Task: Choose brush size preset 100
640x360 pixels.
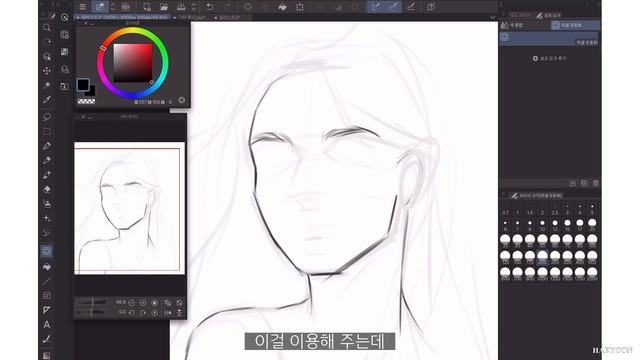Action: tap(592, 241)
